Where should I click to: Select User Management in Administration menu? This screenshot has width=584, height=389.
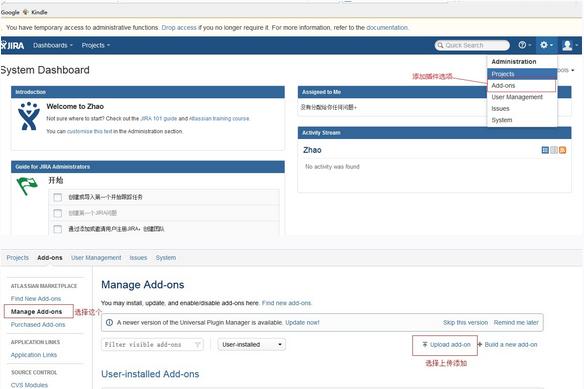(x=522, y=97)
